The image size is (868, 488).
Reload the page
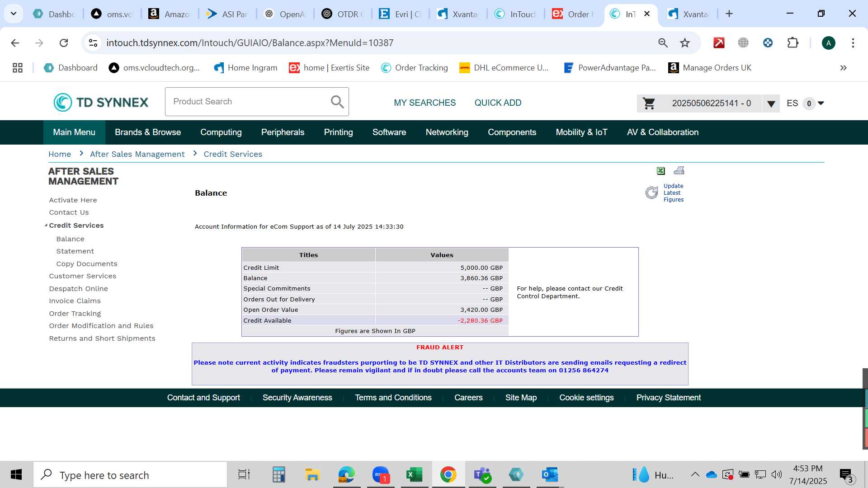[64, 43]
